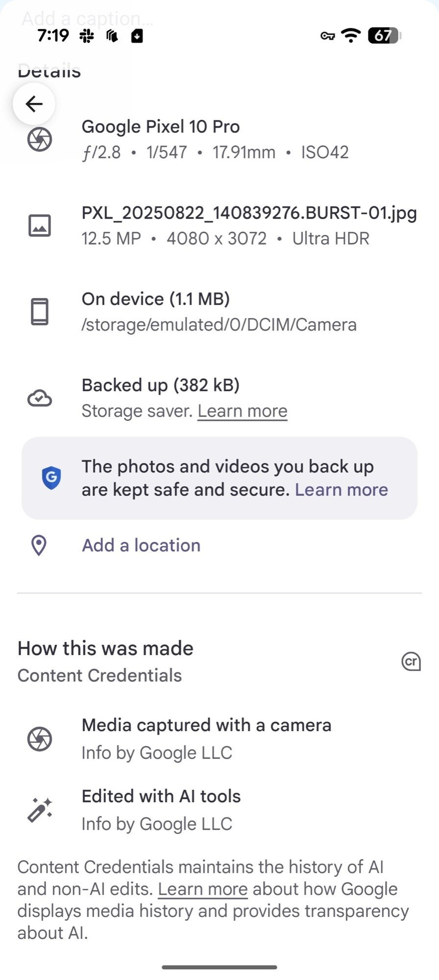Tap the Add a caption field
Screen dimensions: 439x980
[87, 19]
